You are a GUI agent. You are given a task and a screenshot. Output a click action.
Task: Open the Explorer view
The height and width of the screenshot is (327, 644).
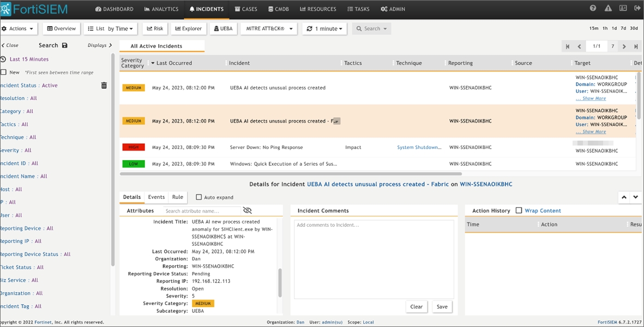coord(188,28)
